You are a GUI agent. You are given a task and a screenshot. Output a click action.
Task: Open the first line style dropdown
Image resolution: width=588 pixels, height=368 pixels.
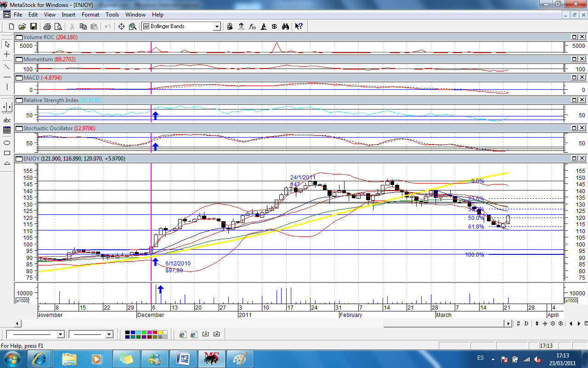tap(61, 334)
